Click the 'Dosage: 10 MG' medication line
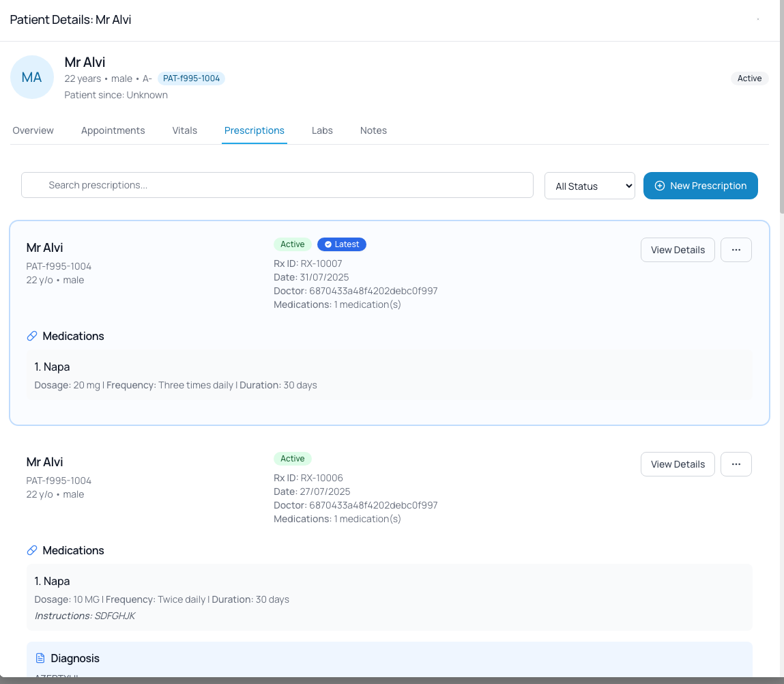 pos(162,599)
